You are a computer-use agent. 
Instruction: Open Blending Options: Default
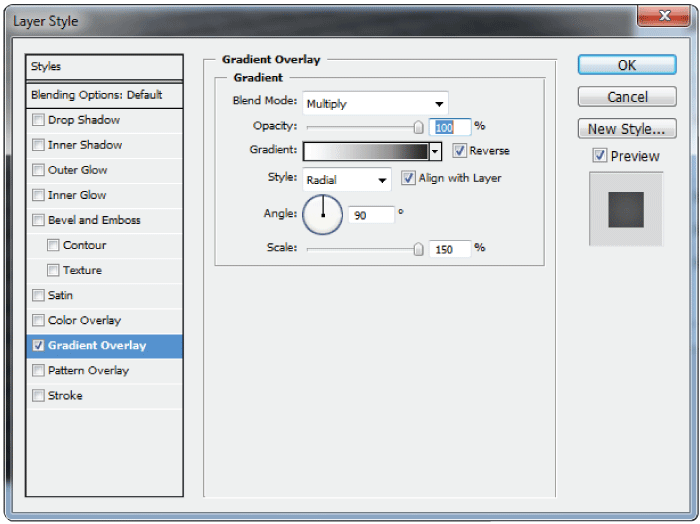click(104, 95)
